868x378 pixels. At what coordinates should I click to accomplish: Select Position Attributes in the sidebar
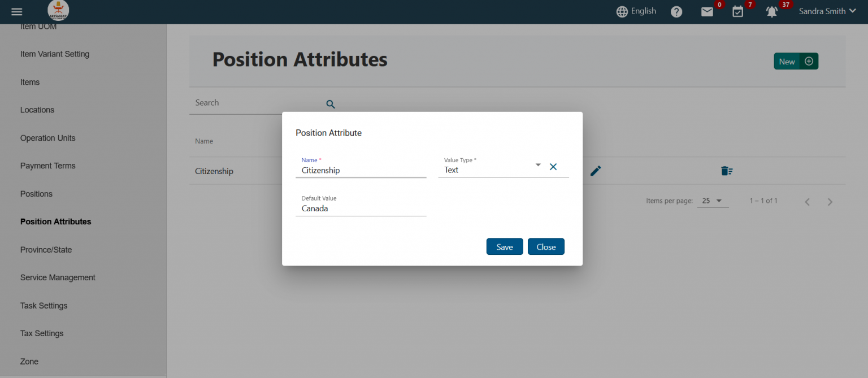pyautogui.click(x=55, y=222)
